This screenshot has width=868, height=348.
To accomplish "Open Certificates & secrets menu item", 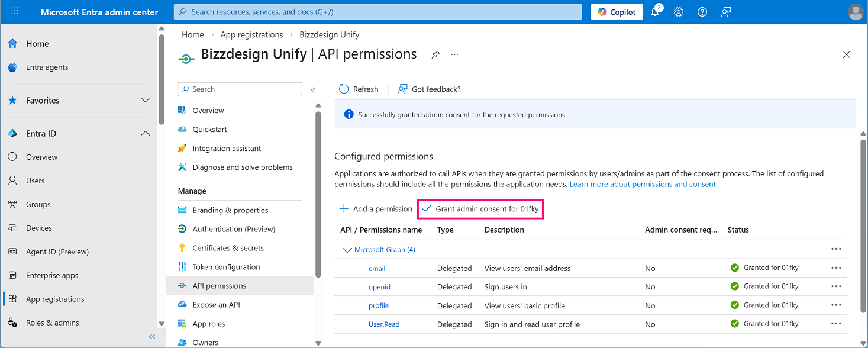I will click(x=228, y=248).
